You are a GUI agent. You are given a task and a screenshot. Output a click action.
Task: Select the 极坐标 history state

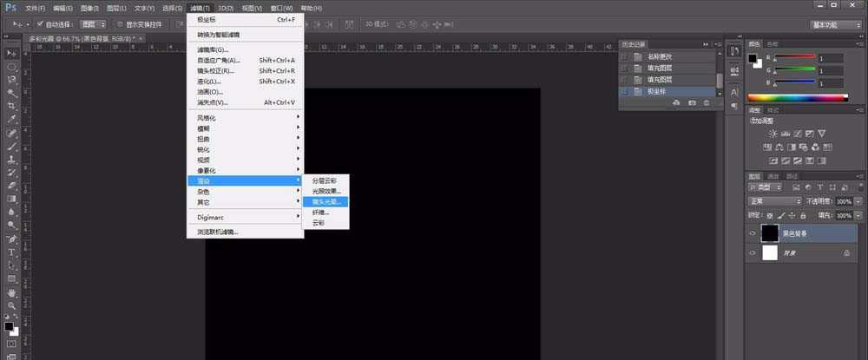(x=667, y=90)
